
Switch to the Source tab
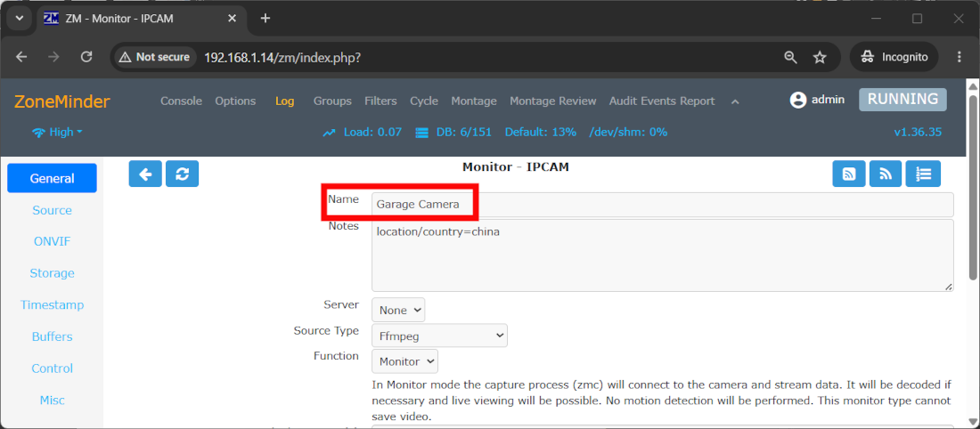52,210
